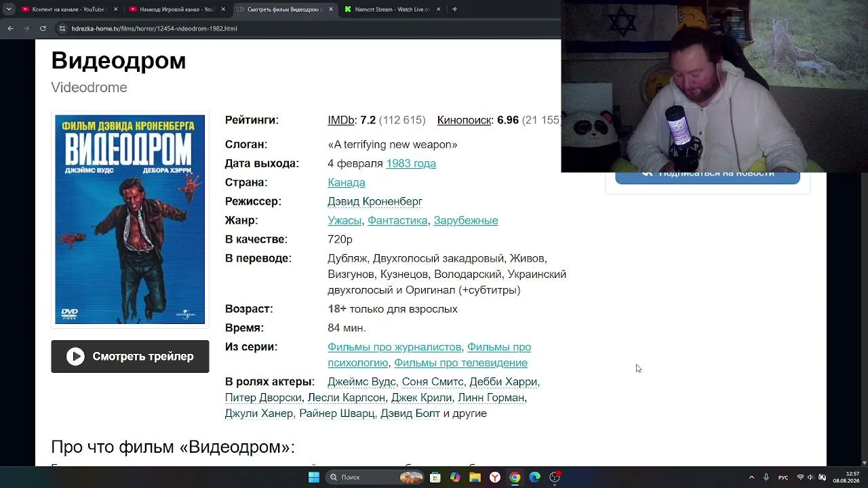Go back to the previous page
This screenshot has height=488, width=868.
pyautogui.click(x=10, y=28)
